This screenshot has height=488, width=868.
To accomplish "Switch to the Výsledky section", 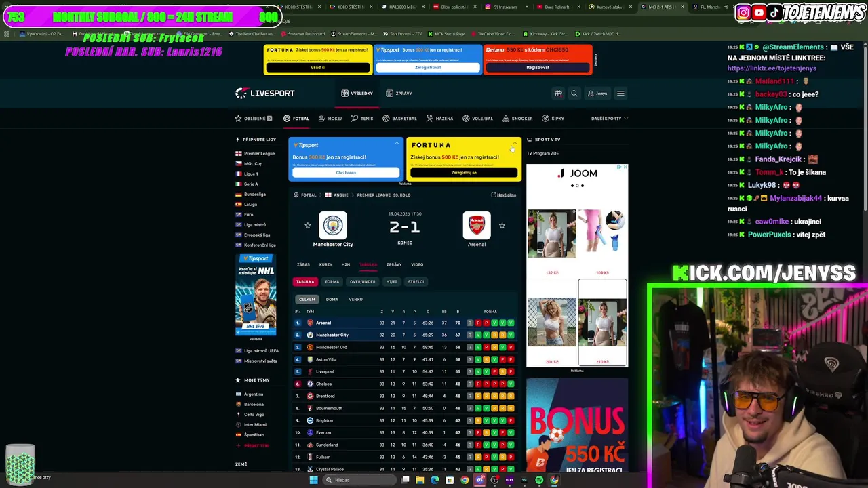I will (357, 94).
